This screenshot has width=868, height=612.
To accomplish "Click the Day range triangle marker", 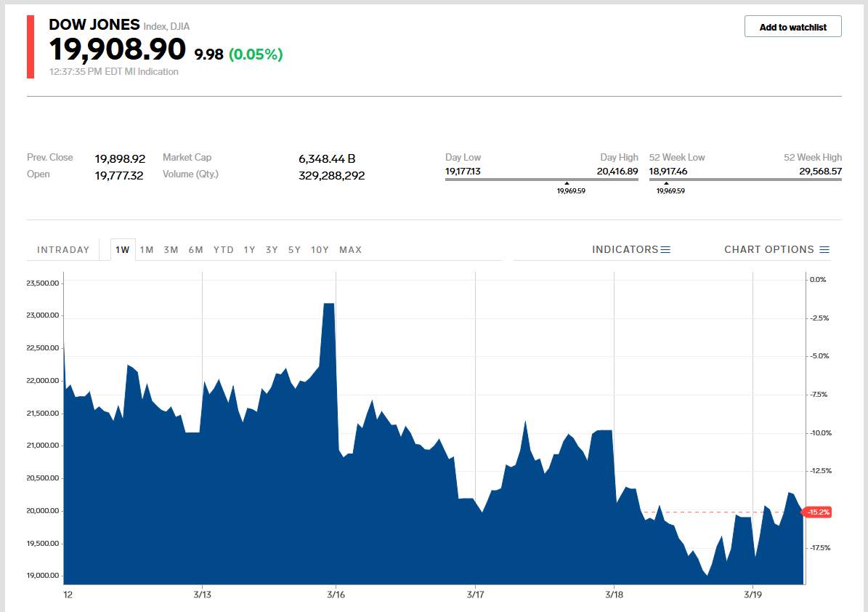I will pyautogui.click(x=567, y=183).
